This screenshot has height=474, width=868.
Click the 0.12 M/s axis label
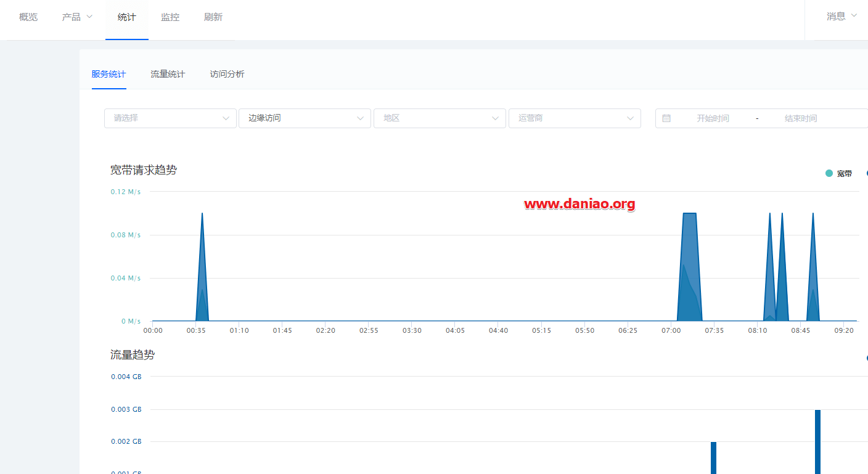click(126, 192)
